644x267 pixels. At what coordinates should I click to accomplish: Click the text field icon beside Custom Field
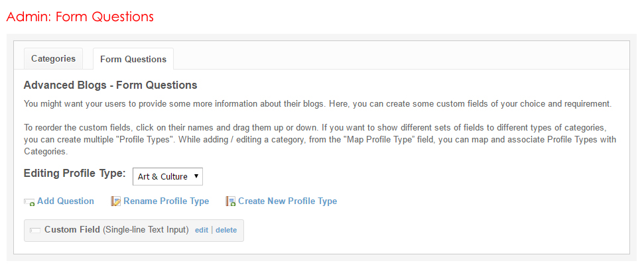pyautogui.click(x=35, y=230)
